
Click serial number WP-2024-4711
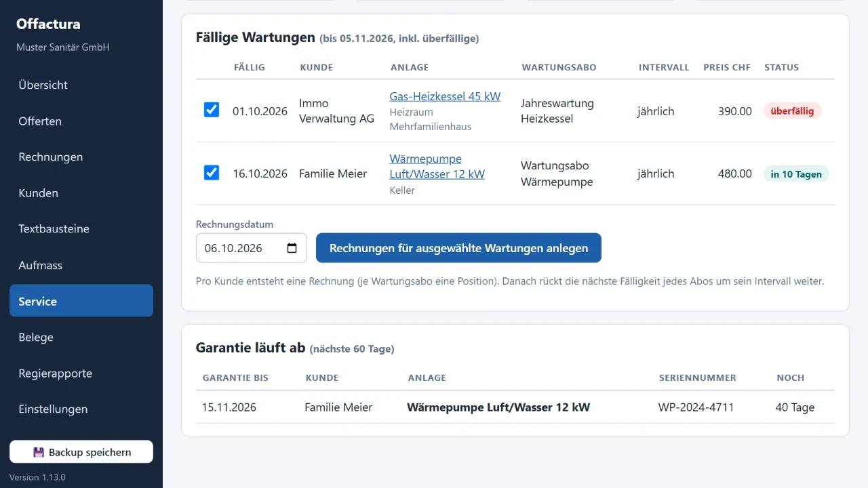coord(696,407)
